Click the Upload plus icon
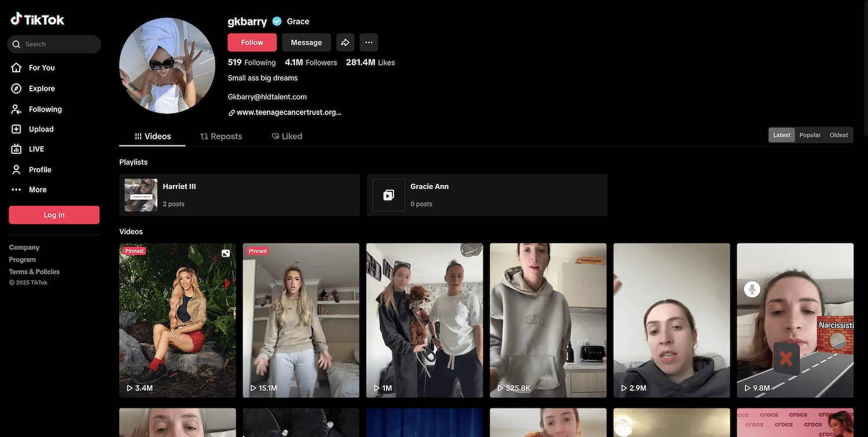The width and height of the screenshot is (868, 437). pos(17,129)
